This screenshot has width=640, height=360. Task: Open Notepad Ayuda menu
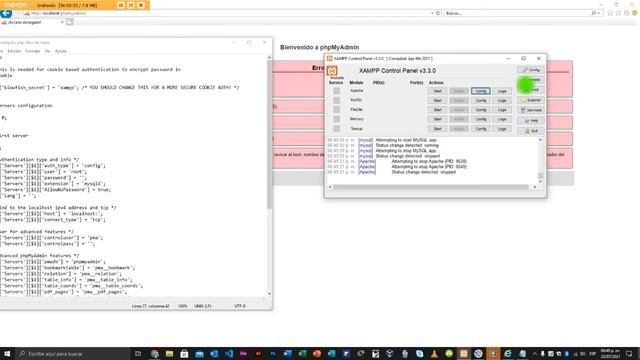point(60,51)
